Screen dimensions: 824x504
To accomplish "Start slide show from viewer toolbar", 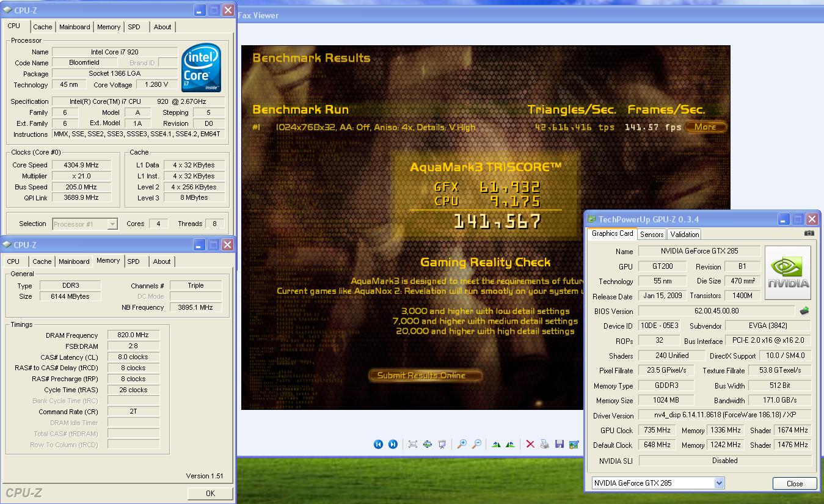I will (x=442, y=444).
